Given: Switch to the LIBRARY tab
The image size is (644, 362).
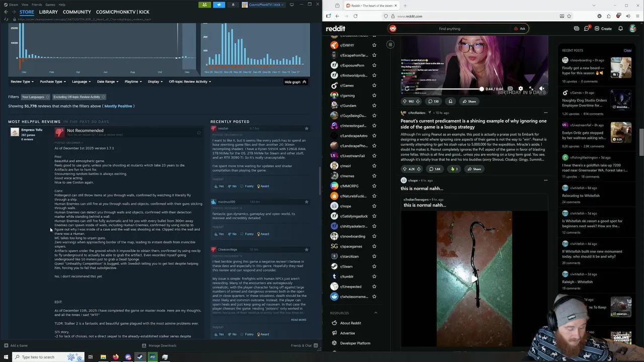Looking at the screenshot, I should 48,12.
